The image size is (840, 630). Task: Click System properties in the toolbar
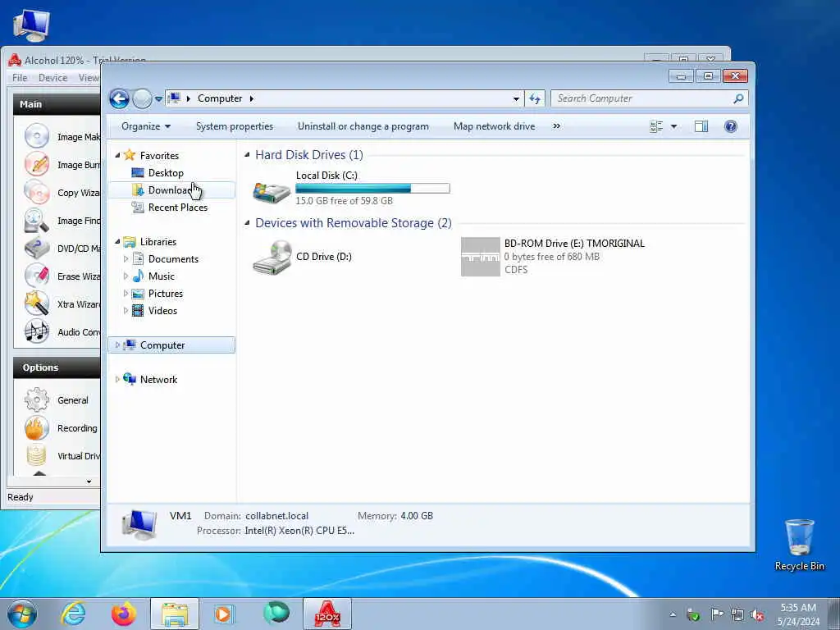coord(235,126)
